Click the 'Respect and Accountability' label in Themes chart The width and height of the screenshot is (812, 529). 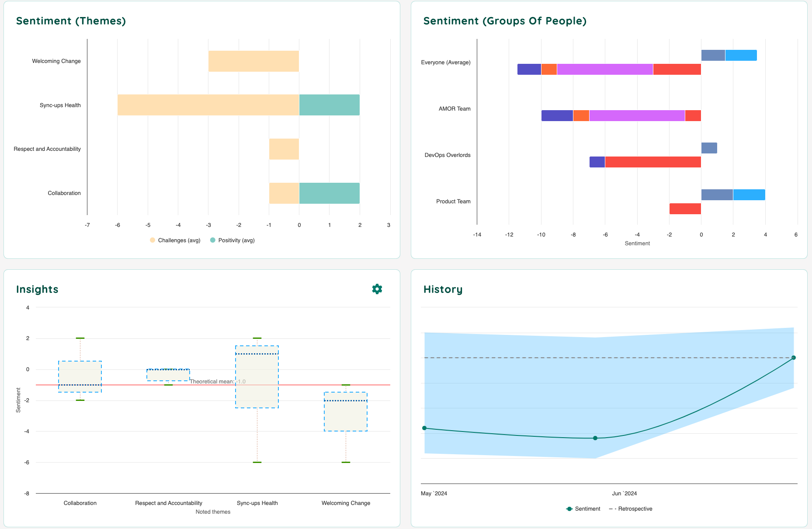47,149
